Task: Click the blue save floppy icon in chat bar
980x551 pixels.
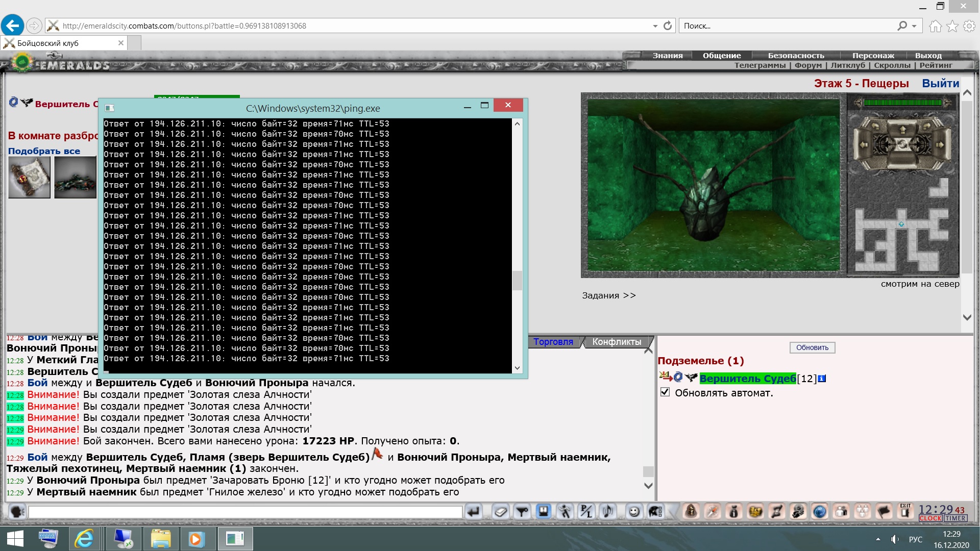Action: coord(544,511)
